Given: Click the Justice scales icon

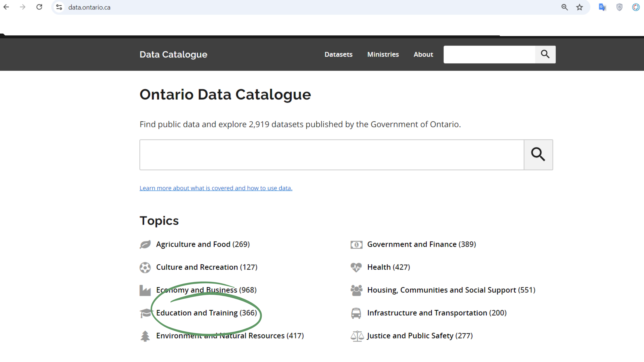Looking at the screenshot, I should click(x=357, y=336).
